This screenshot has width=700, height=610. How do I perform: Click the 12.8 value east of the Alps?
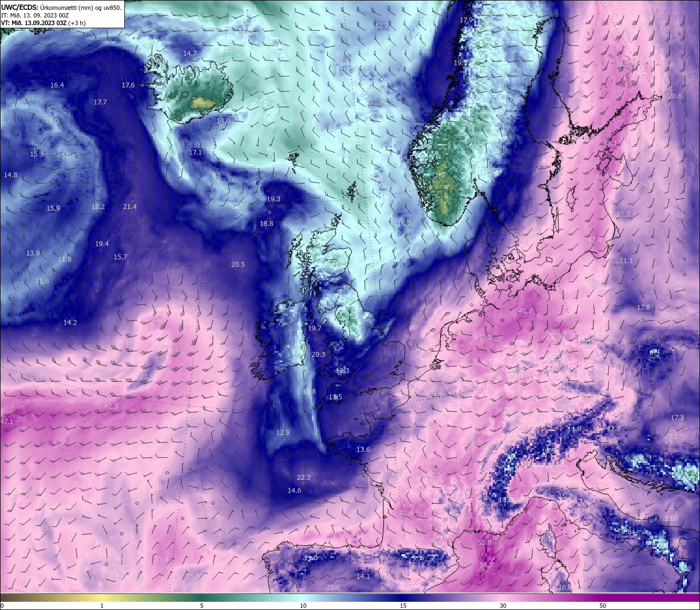click(x=614, y=428)
